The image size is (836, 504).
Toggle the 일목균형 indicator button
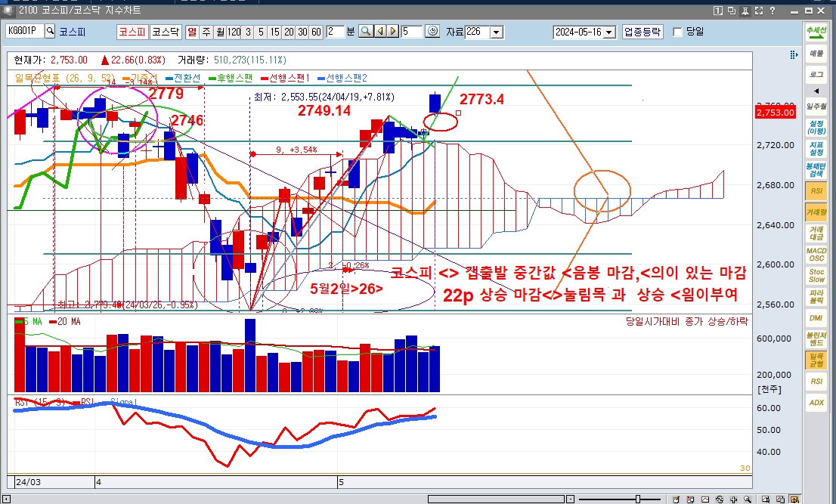(816, 359)
